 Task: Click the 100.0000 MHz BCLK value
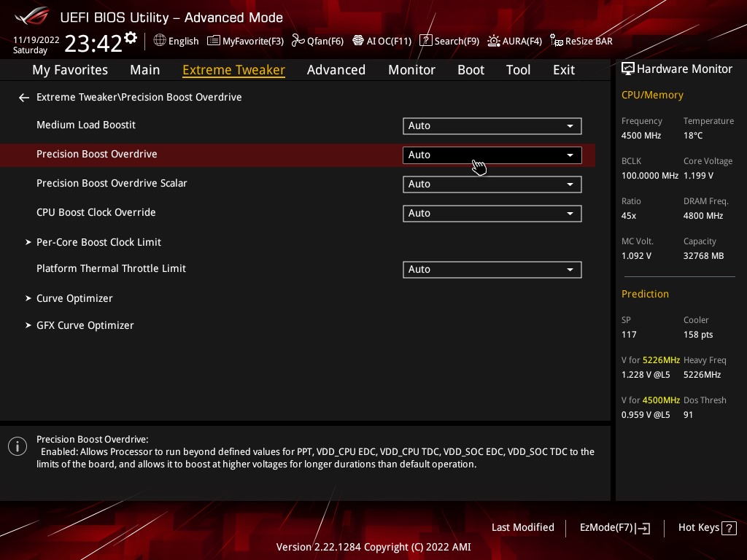coord(650,175)
